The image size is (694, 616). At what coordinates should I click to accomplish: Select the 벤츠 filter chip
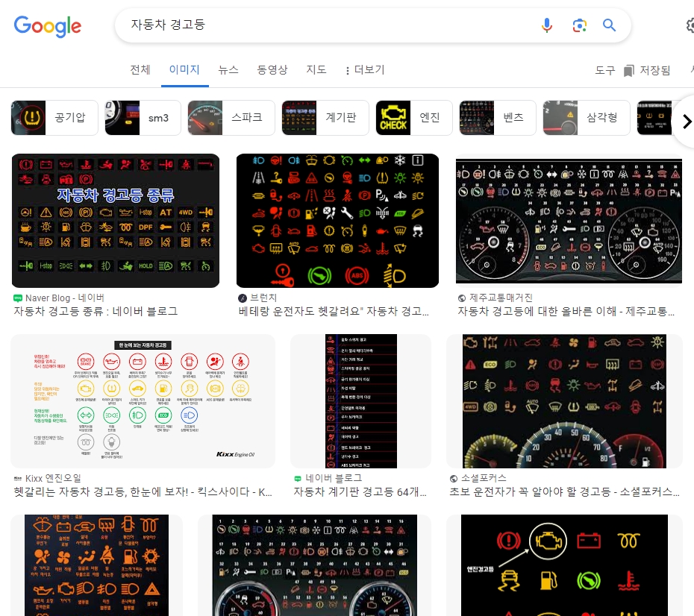tap(497, 118)
